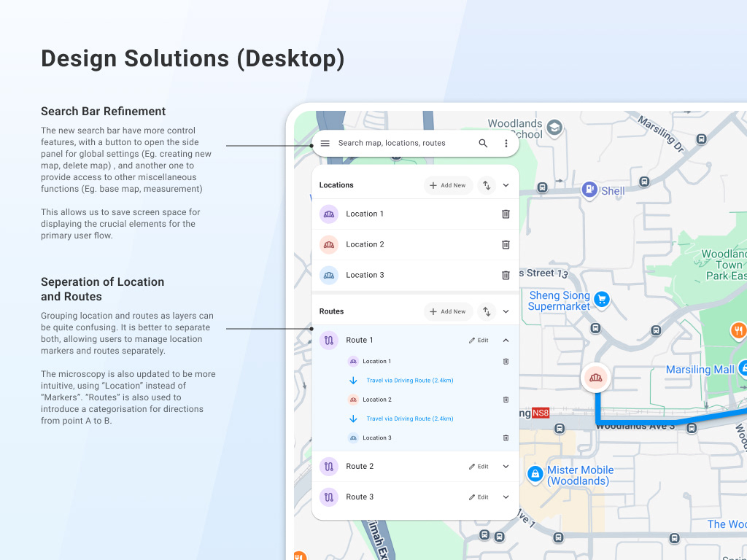Screen dimensions: 747x560
Task: Add New route button in Routes
Action: tap(448, 311)
